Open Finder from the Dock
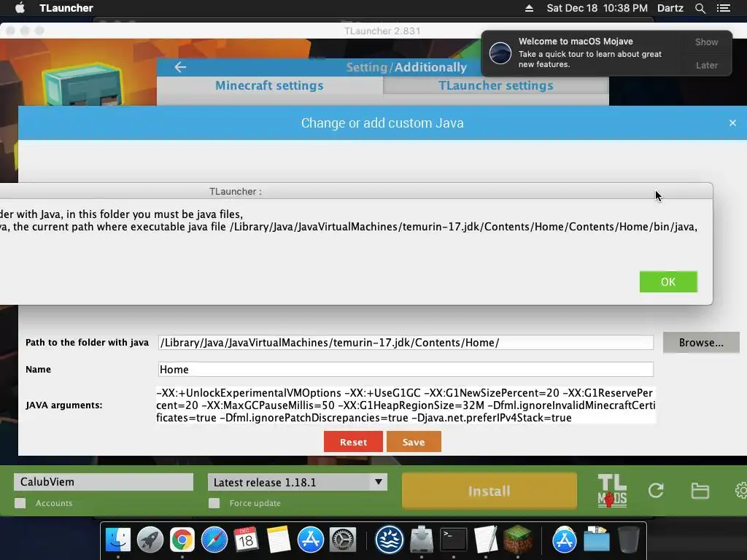The width and height of the screenshot is (747, 560). click(x=117, y=540)
